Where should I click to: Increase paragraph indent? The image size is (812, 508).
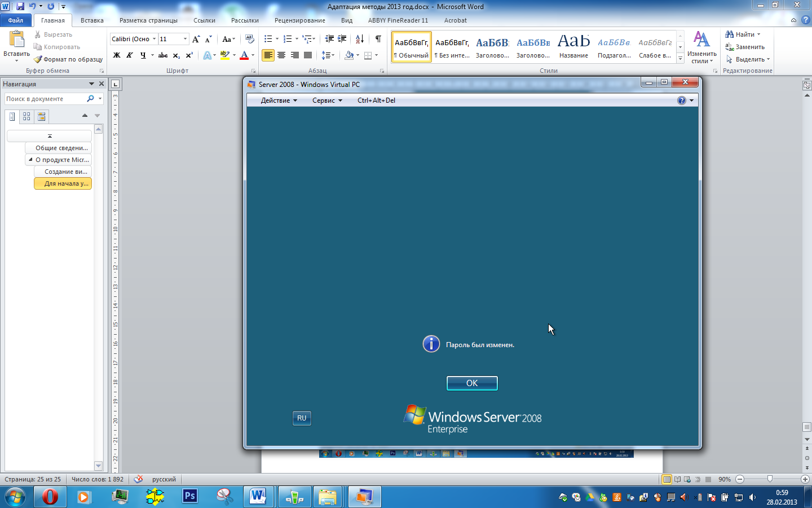pos(342,39)
